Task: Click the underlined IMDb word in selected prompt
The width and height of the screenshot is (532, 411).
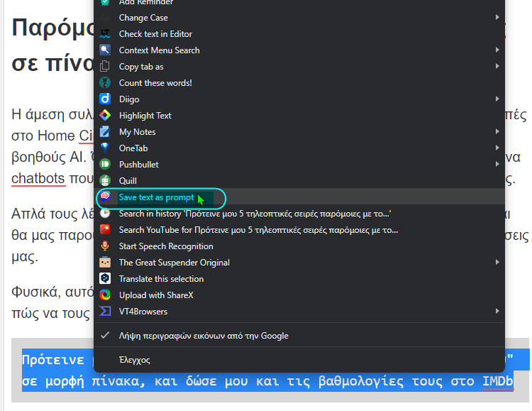Action: point(498,381)
